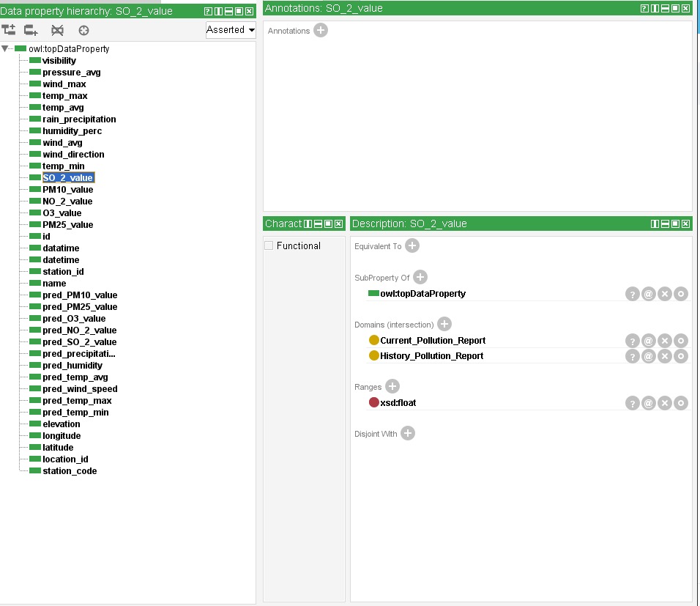Edit the Current_Pollution_Report domain
The width and height of the screenshot is (700, 606).
pos(680,341)
